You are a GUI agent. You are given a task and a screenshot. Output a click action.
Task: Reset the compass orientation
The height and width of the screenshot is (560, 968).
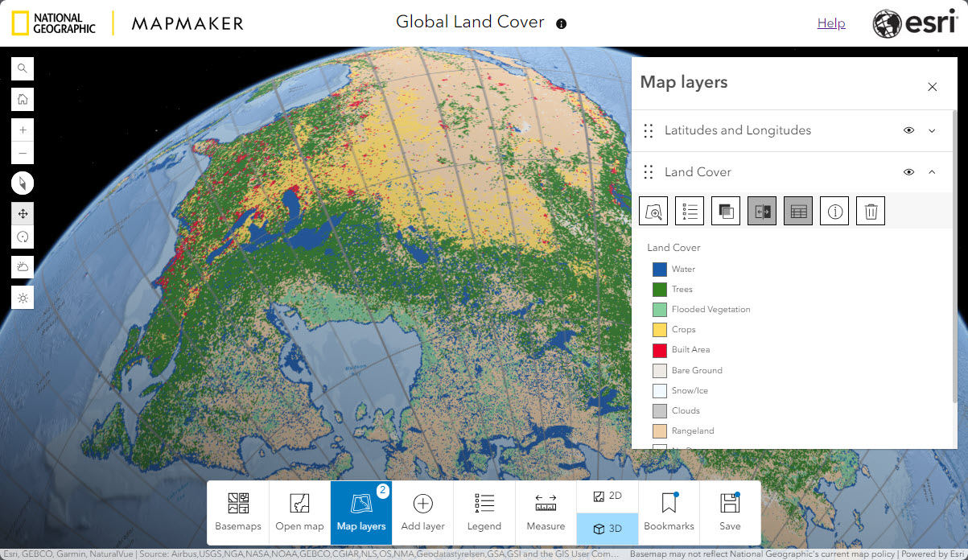[x=23, y=183]
